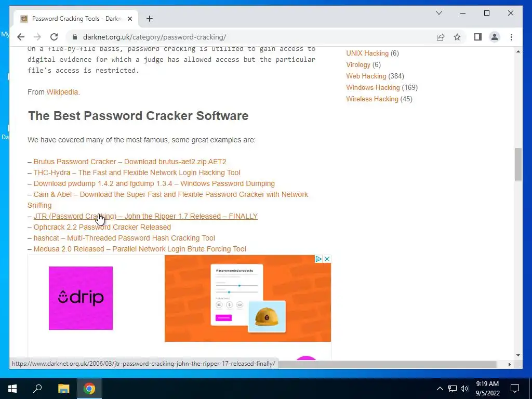532x399 pixels.
Task: Open the Wikipedia source link
Action: tap(62, 92)
